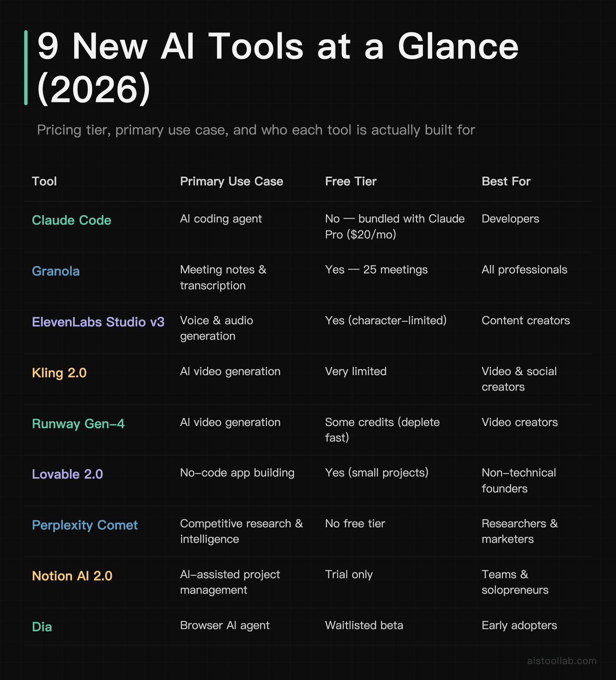
Task: Click "AI video generation" in the Kling 2.0 row
Action: [230, 372]
